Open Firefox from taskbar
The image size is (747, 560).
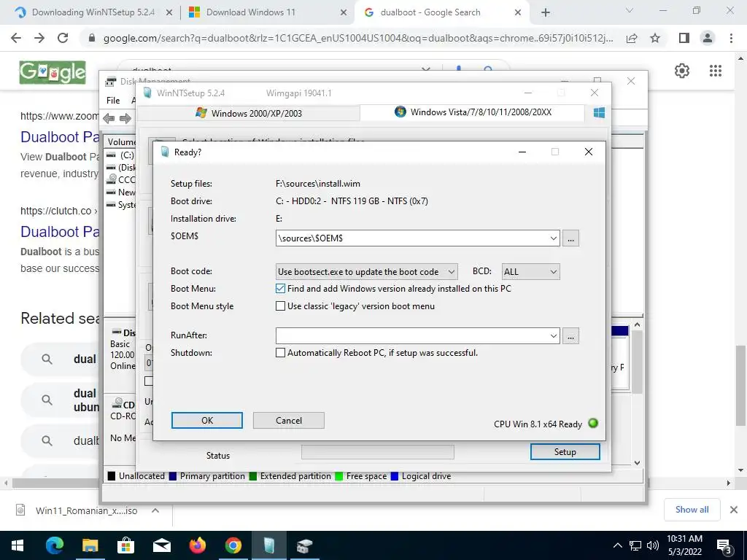[197, 545]
